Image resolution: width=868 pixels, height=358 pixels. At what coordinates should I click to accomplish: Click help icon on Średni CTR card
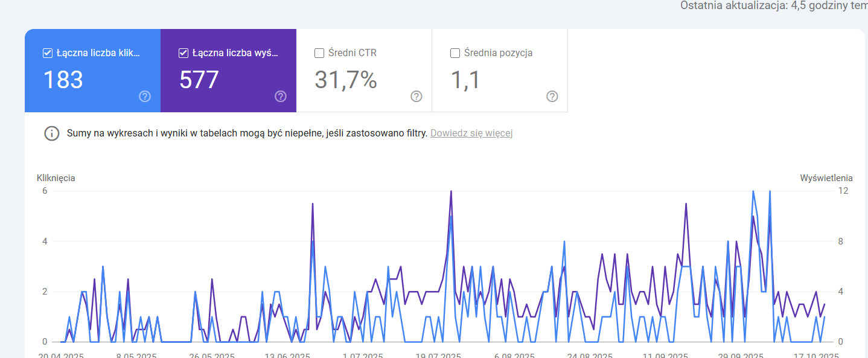point(416,97)
